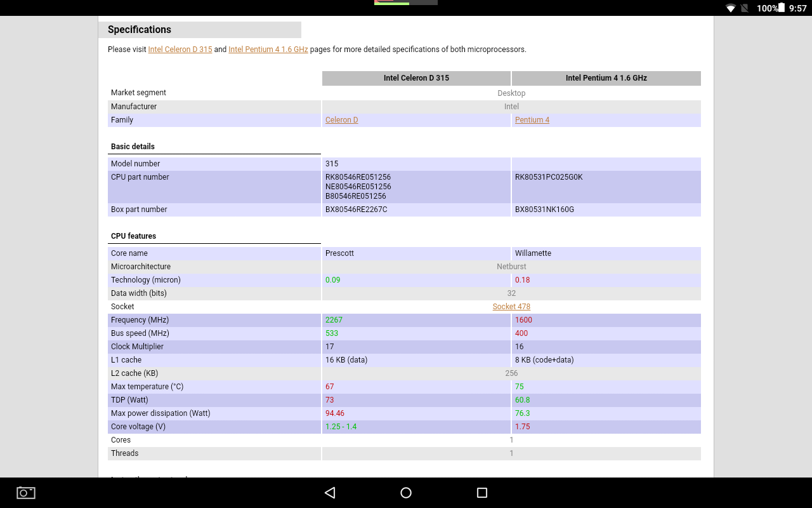Image resolution: width=812 pixels, height=508 pixels.
Task: Click the CPU features heading
Action: (x=133, y=236)
